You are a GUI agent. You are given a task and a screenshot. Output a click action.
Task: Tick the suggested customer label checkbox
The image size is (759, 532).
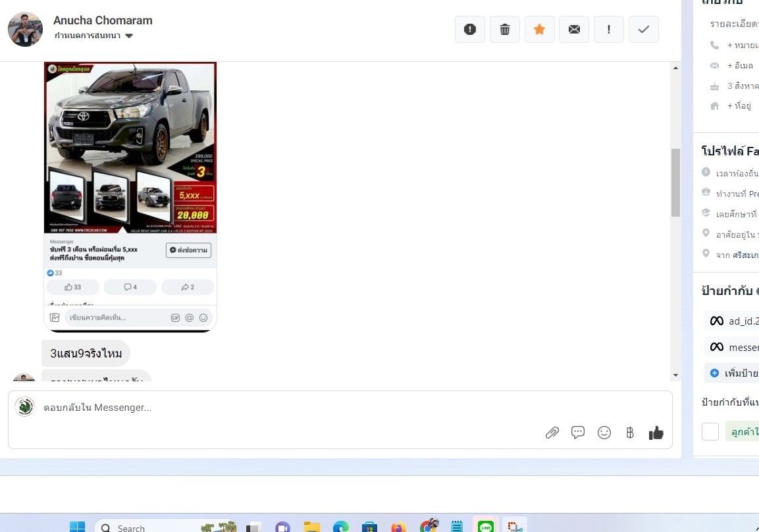tap(710, 431)
